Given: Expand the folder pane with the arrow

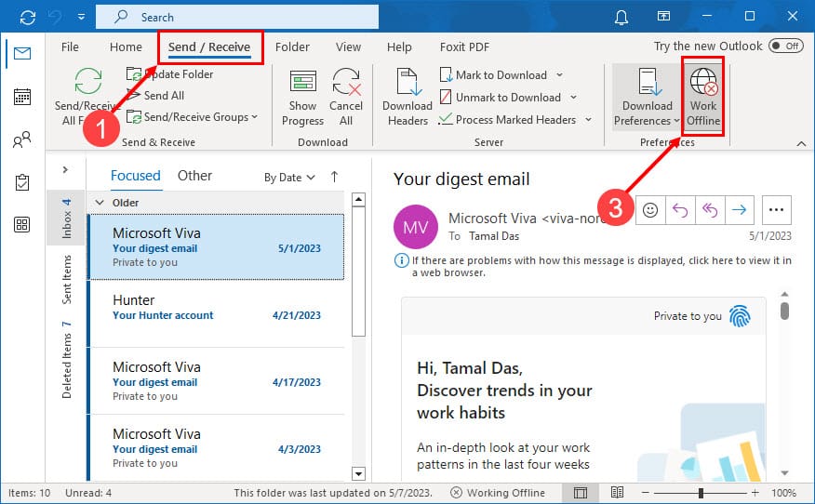Looking at the screenshot, I should point(65,169).
